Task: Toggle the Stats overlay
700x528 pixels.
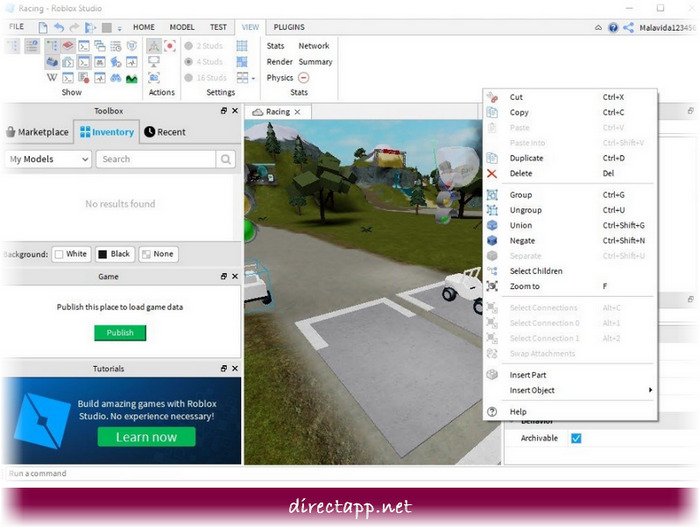Action: tap(275, 46)
